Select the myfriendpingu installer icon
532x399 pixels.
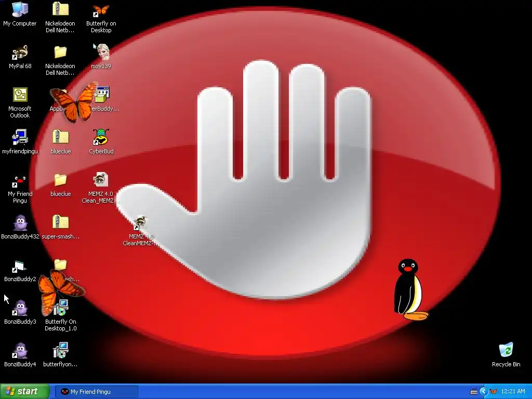(20, 137)
